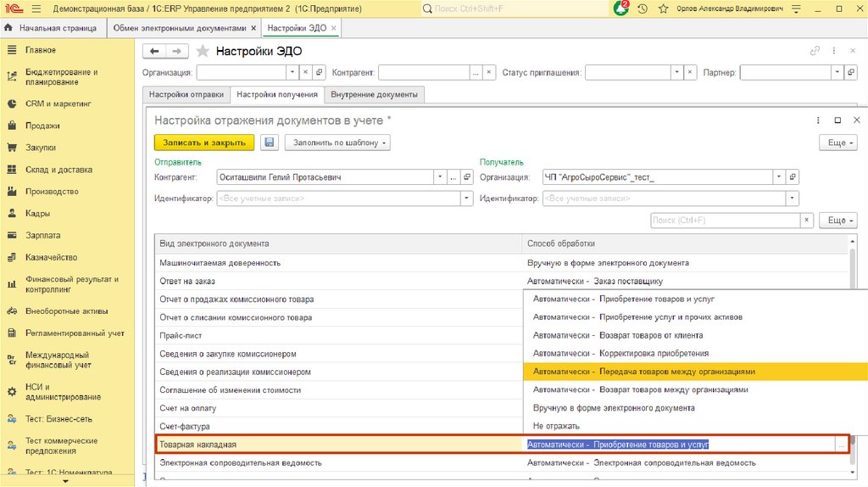Open the Контрагент field's open-form icon
Screen dimensions: 868x487
click(x=467, y=177)
